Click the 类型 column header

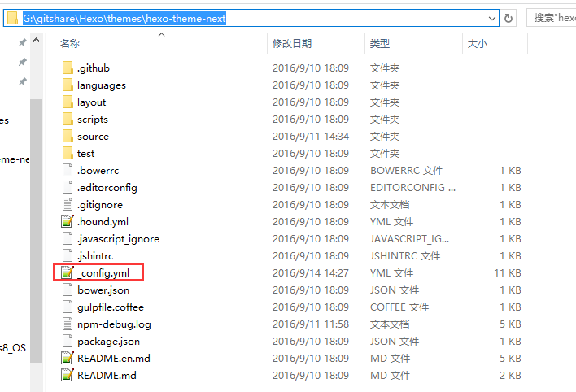(x=379, y=44)
